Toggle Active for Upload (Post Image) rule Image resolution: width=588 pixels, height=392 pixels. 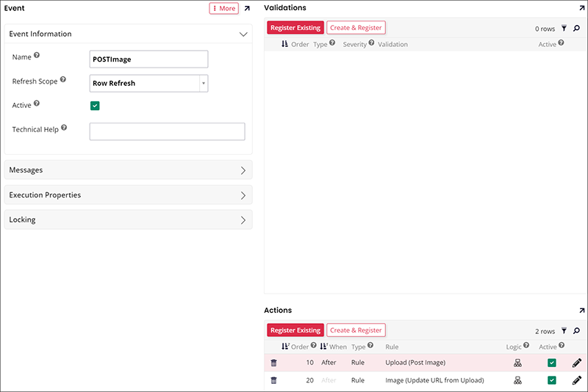coord(552,363)
